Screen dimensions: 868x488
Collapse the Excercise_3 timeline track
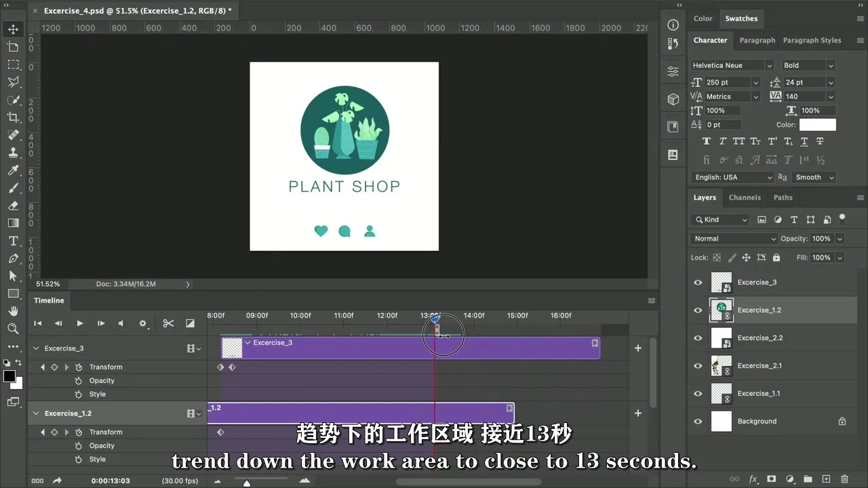pos(36,348)
